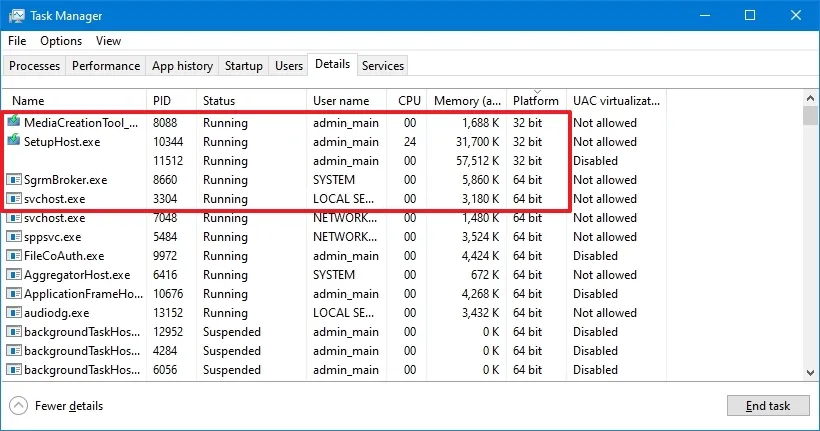Click icon of svchost.exe PID 3304

click(14, 199)
